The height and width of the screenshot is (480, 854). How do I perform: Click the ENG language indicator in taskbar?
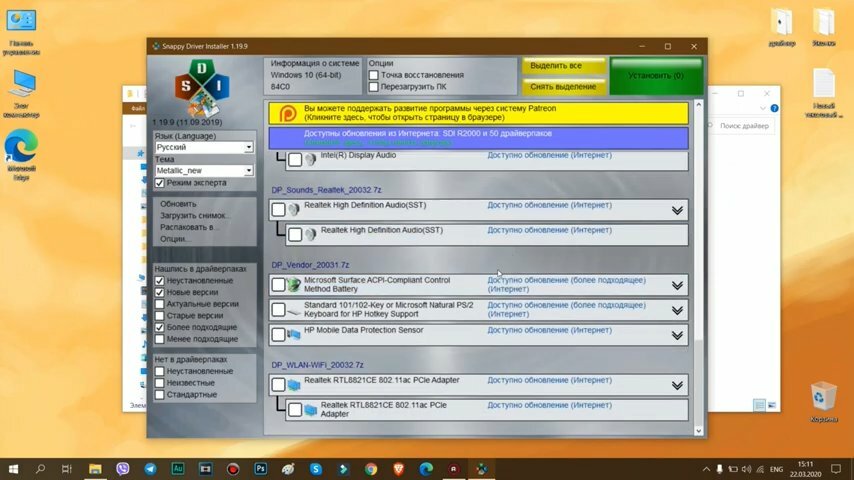[x=776, y=469]
